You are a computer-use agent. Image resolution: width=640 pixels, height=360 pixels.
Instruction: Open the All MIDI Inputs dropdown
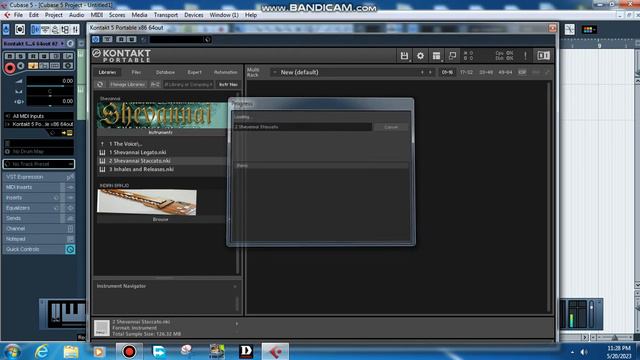39,116
